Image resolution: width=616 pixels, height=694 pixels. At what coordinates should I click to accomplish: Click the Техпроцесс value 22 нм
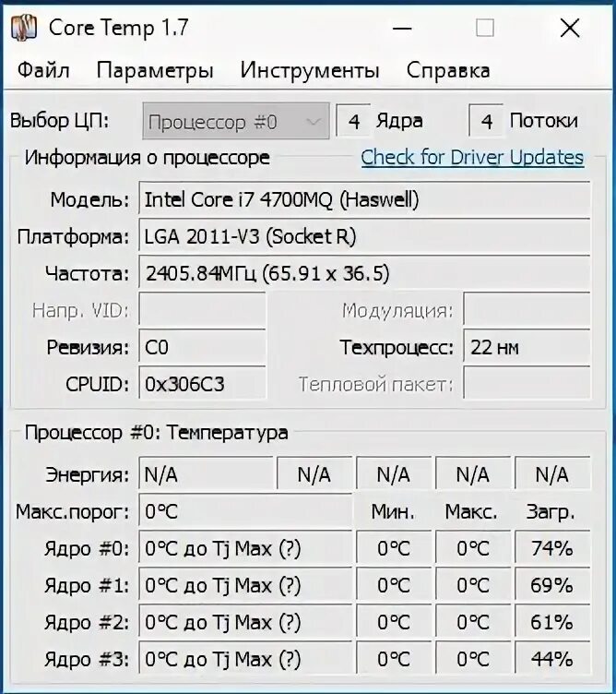tap(527, 347)
